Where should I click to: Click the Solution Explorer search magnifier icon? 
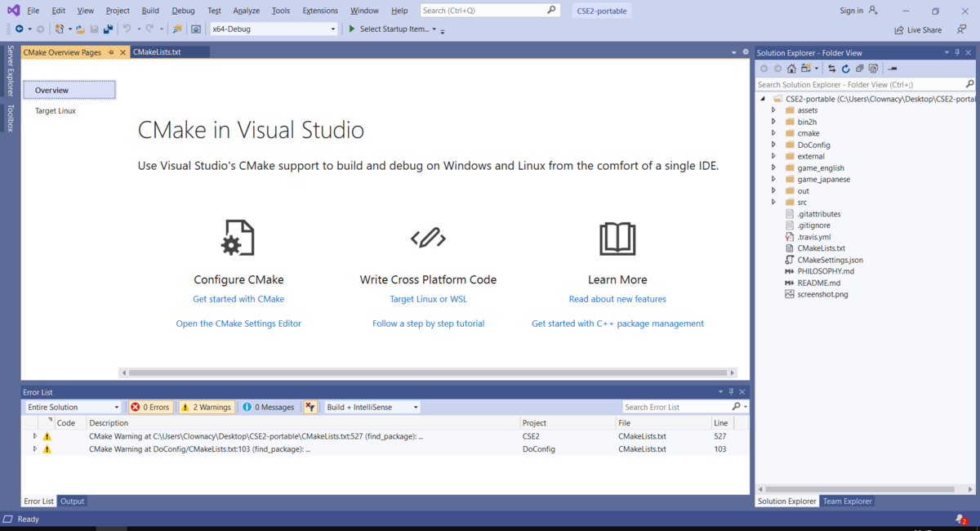[x=969, y=84]
